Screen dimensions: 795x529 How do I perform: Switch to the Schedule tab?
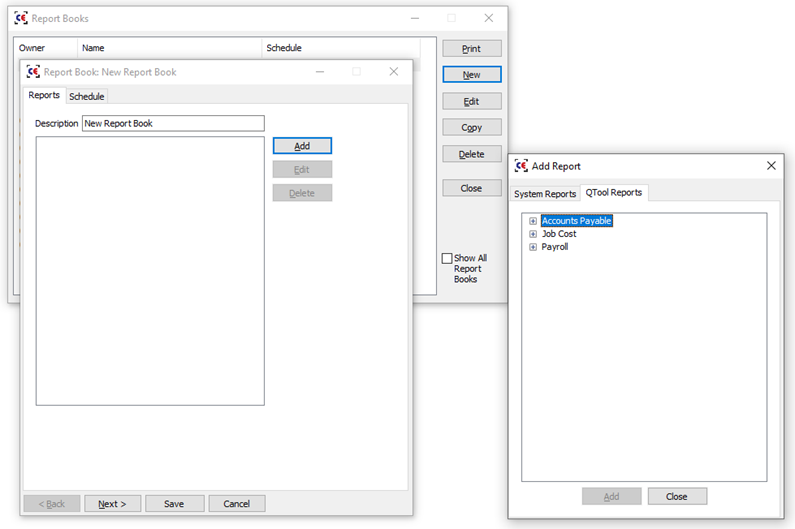tap(86, 96)
